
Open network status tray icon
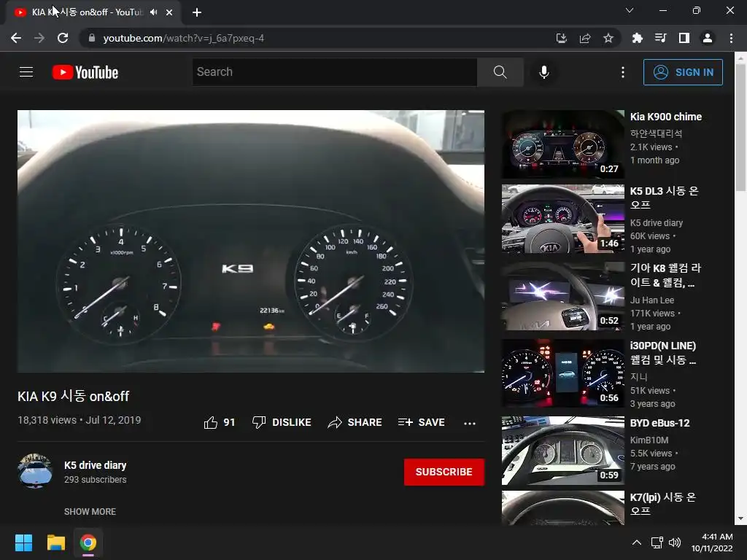click(657, 542)
